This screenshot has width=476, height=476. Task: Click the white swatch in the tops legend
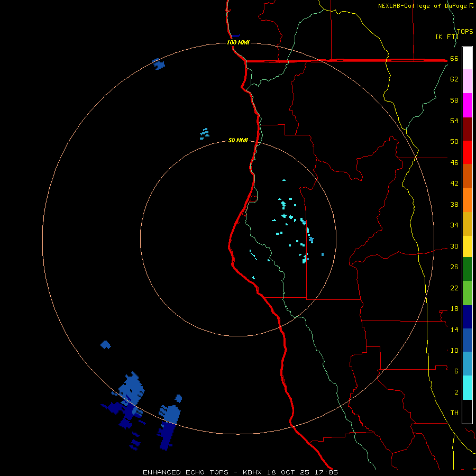(467, 58)
